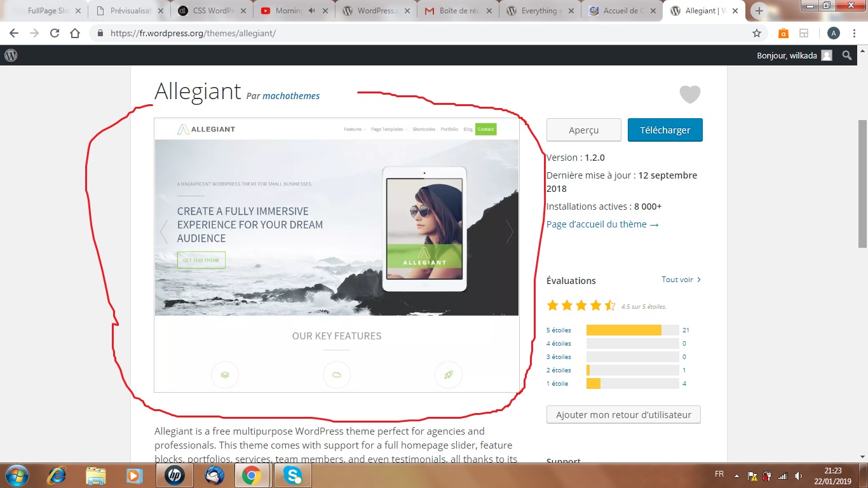This screenshot has width=868, height=488.
Task: Show hidden system tray icons
Action: tap(736, 475)
